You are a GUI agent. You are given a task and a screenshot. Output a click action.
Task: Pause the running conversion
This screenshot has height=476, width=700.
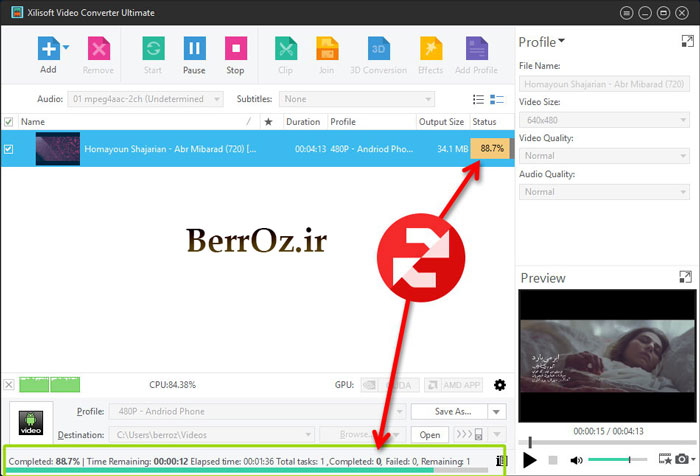coord(194,49)
